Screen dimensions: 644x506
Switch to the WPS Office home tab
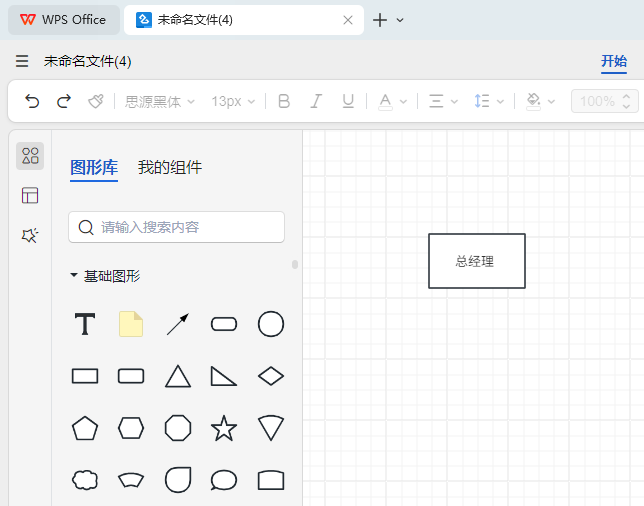tap(64, 20)
